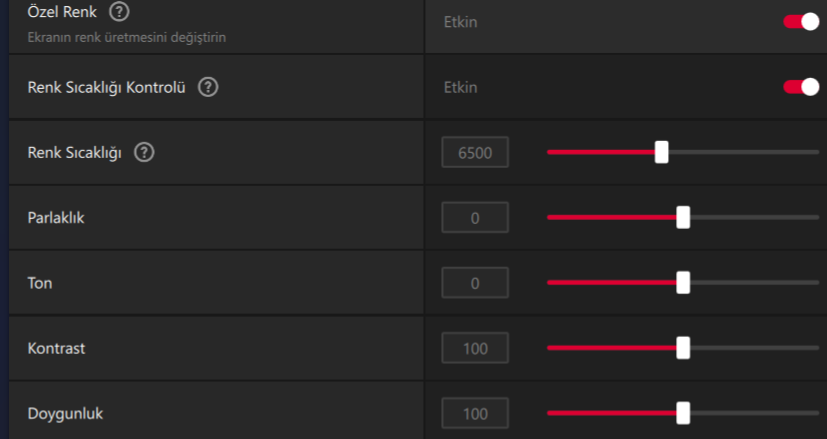Image resolution: width=827 pixels, height=439 pixels.
Task: Click the Kontrast row label
Action: pos(56,348)
